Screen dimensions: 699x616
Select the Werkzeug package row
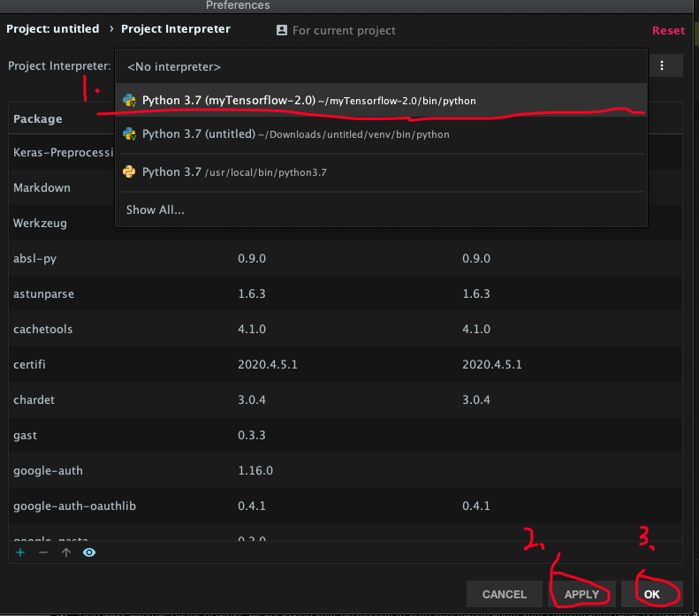(62, 223)
